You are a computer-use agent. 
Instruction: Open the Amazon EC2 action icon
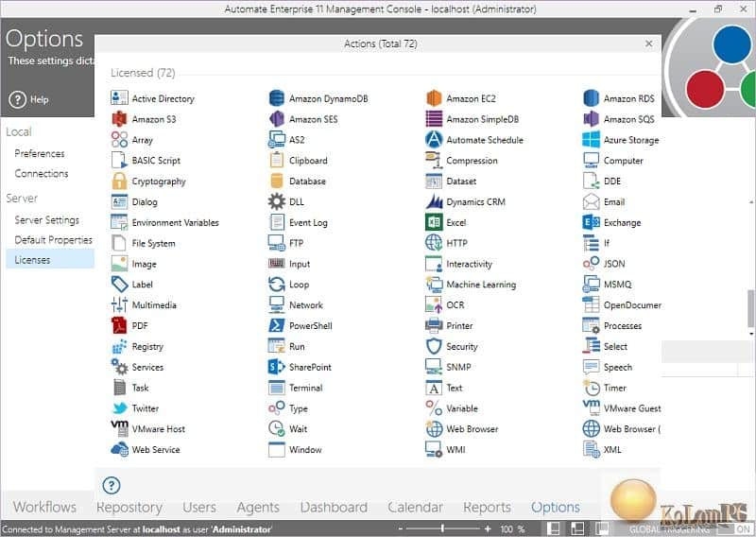point(434,98)
